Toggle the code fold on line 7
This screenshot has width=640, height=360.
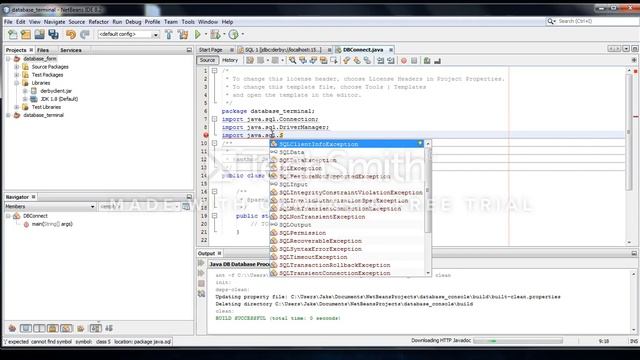pos(214,119)
